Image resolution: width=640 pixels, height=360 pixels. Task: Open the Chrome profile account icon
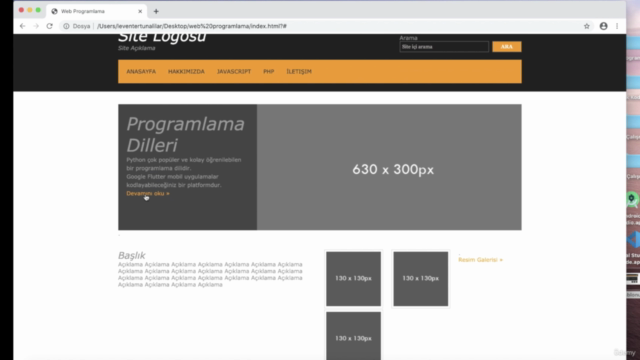click(x=603, y=26)
